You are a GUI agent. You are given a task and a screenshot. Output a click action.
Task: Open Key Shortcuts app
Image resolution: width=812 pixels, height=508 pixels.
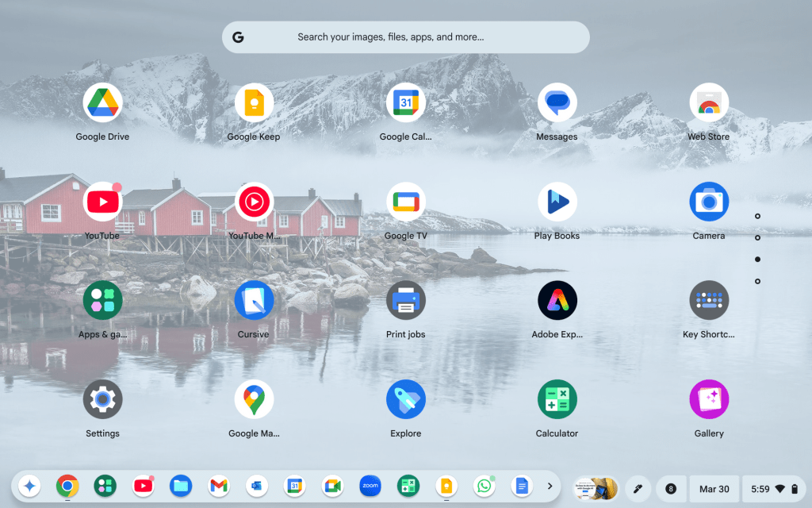pyautogui.click(x=708, y=301)
